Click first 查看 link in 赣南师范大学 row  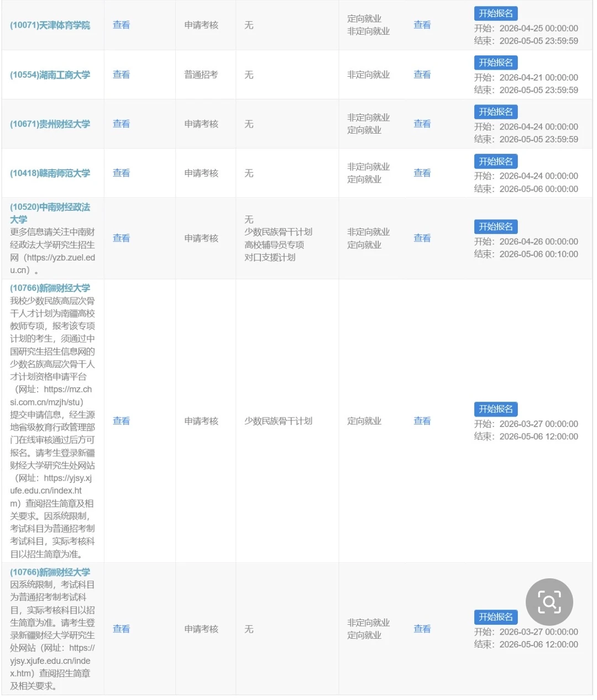(x=121, y=173)
